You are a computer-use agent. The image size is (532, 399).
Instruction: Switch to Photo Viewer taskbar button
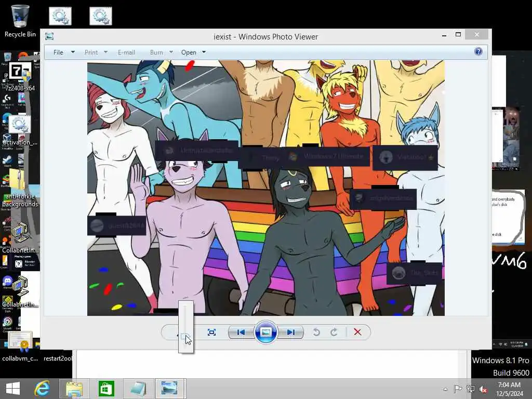[x=170, y=389]
